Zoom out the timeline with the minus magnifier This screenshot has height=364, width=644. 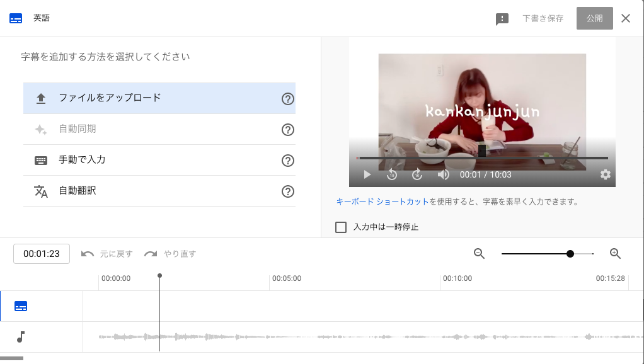point(479,253)
